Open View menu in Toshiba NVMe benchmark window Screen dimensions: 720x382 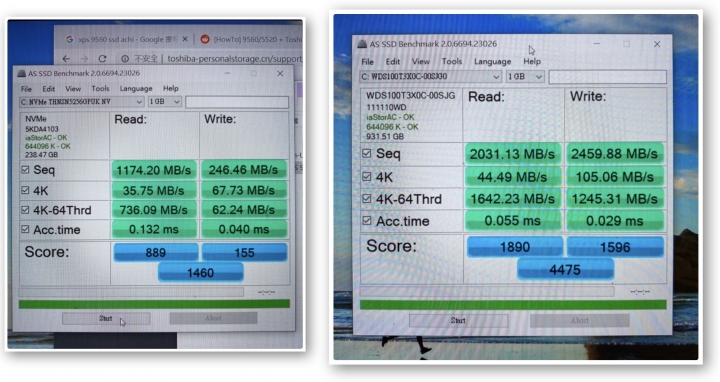tap(73, 89)
